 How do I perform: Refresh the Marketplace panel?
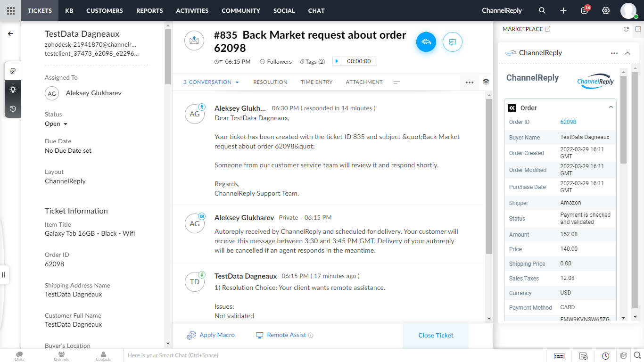[626, 29]
